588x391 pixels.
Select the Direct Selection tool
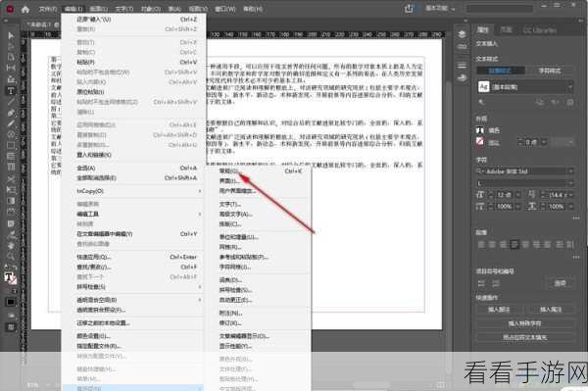[x=11, y=46]
